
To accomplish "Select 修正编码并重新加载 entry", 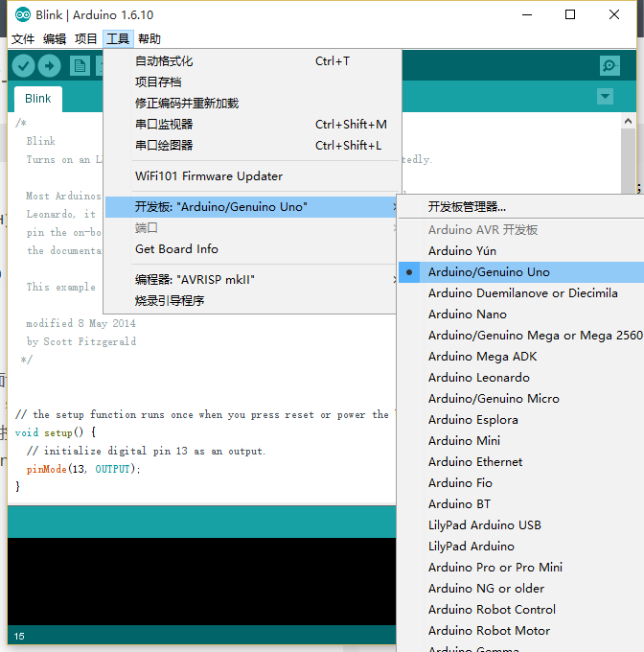I will [251, 104].
